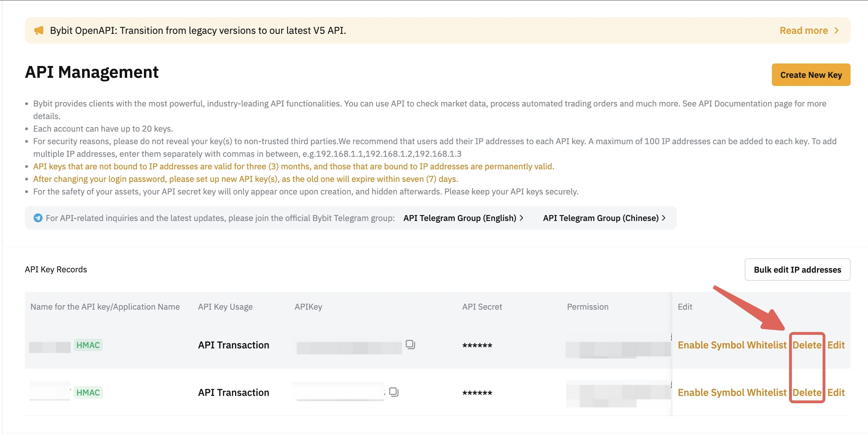Click the APIKey column header

[308, 307]
